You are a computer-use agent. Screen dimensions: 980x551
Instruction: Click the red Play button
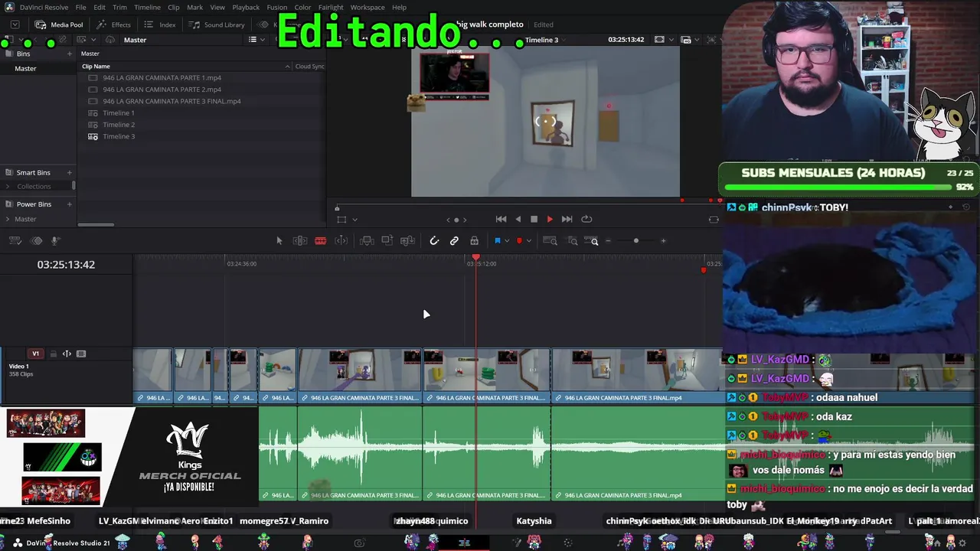click(550, 220)
